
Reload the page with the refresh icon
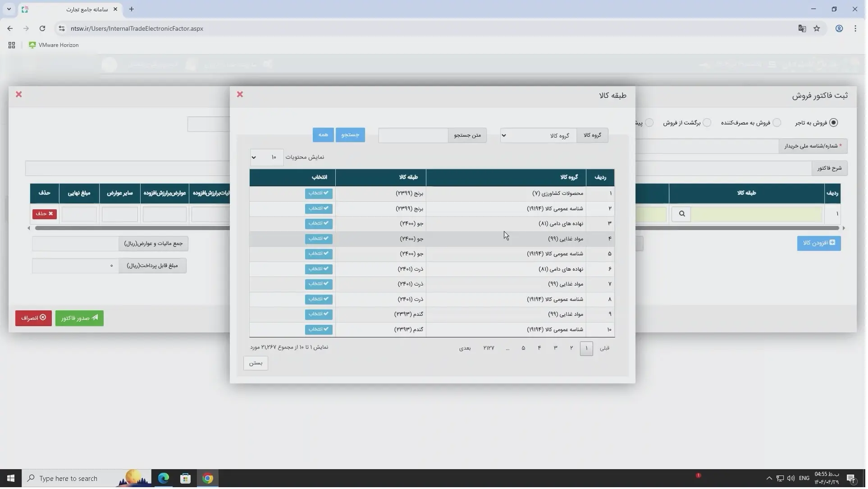(42, 28)
